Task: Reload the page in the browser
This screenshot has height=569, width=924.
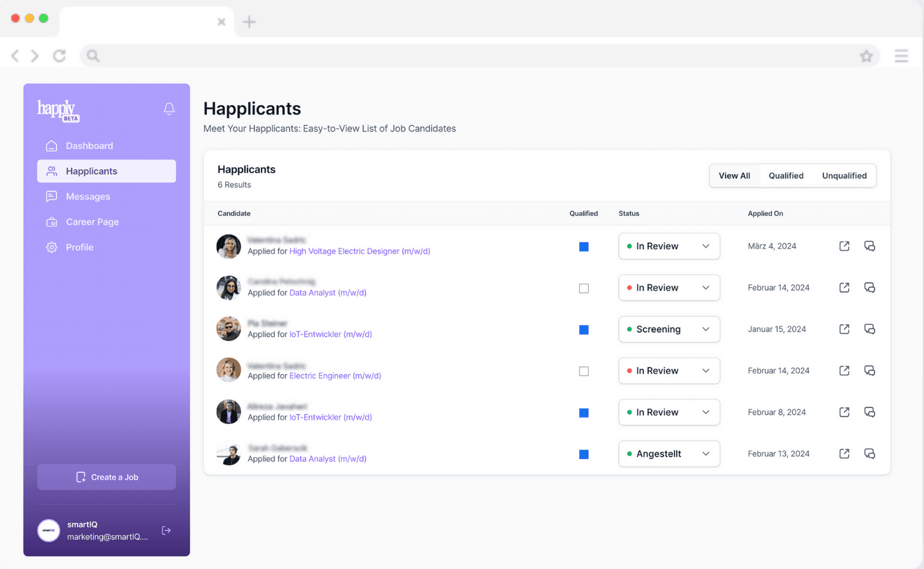Action: coord(59,56)
